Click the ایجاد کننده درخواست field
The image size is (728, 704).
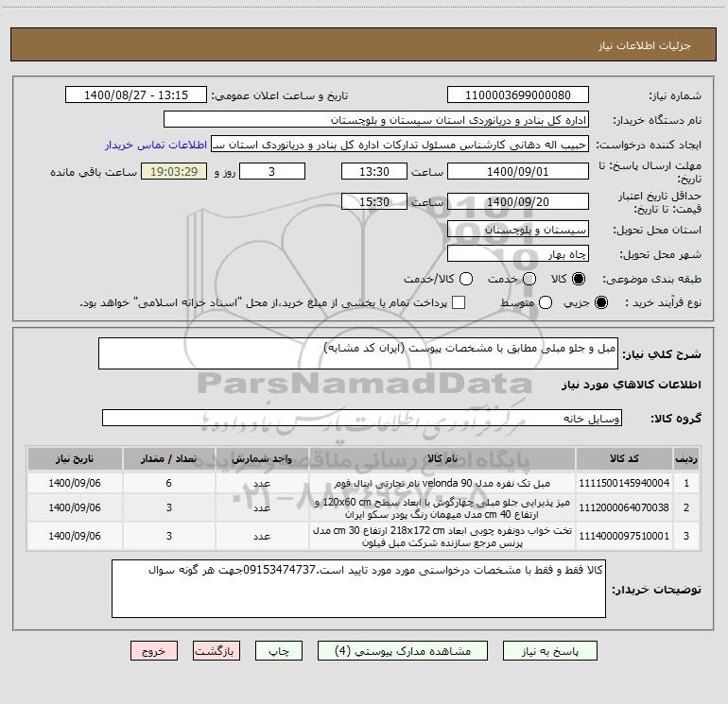click(400, 145)
